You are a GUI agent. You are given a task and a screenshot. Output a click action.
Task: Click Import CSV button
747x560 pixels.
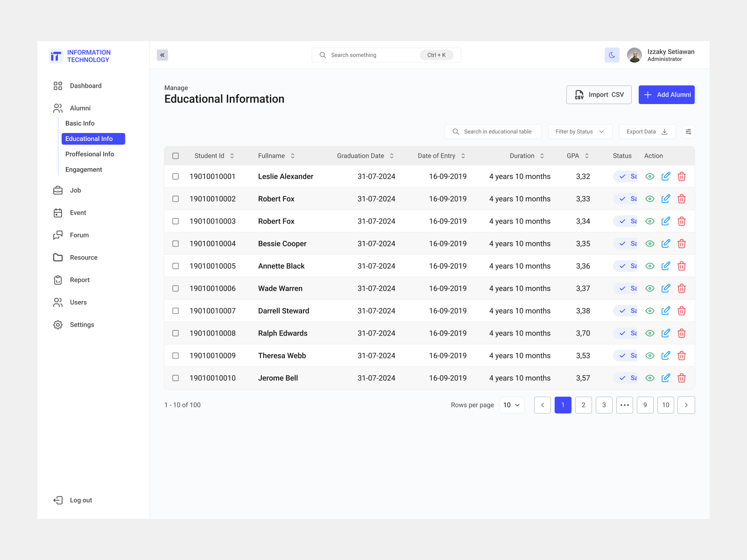(x=599, y=95)
